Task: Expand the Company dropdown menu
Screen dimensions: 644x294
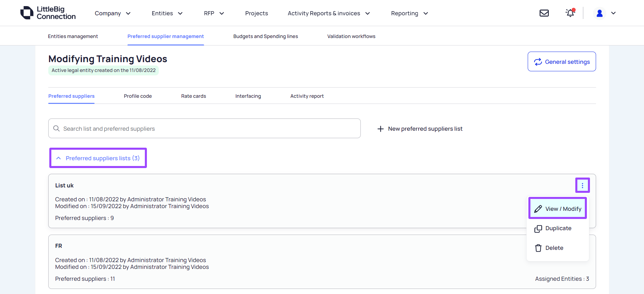Action: (113, 13)
